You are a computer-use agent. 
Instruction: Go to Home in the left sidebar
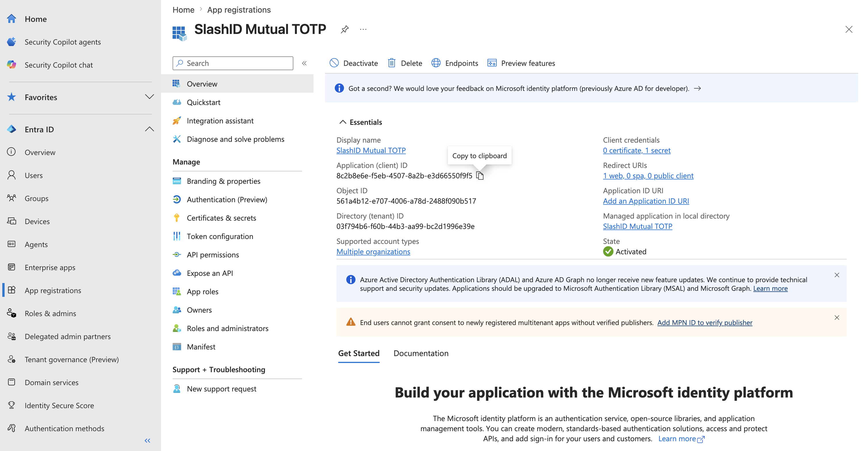[x=36, y=19]
